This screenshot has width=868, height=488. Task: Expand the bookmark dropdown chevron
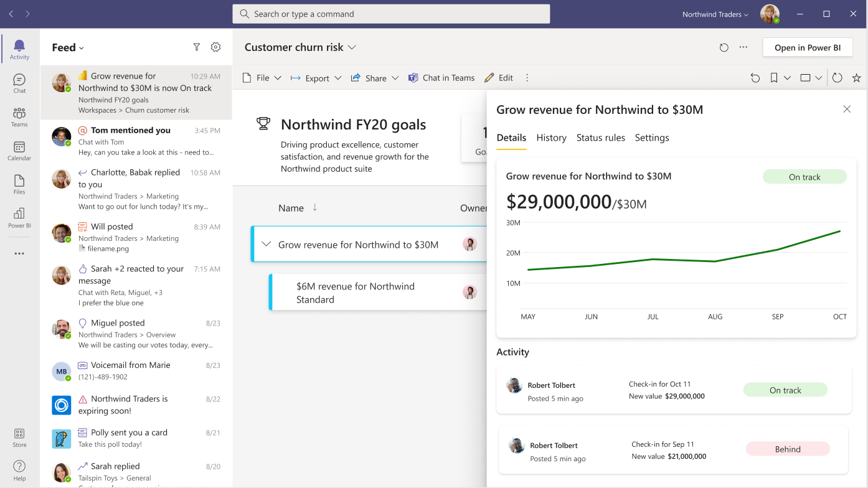click(x=787, y=78)
